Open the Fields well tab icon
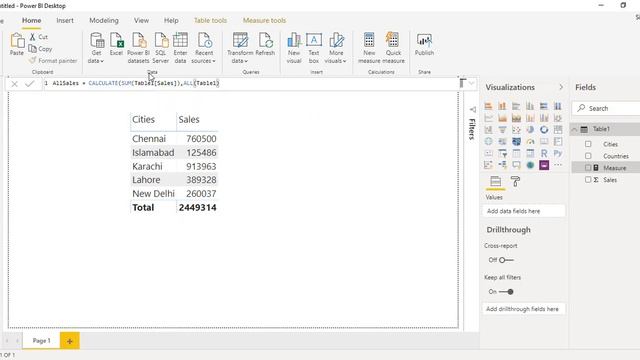 [x=496, y=181]
